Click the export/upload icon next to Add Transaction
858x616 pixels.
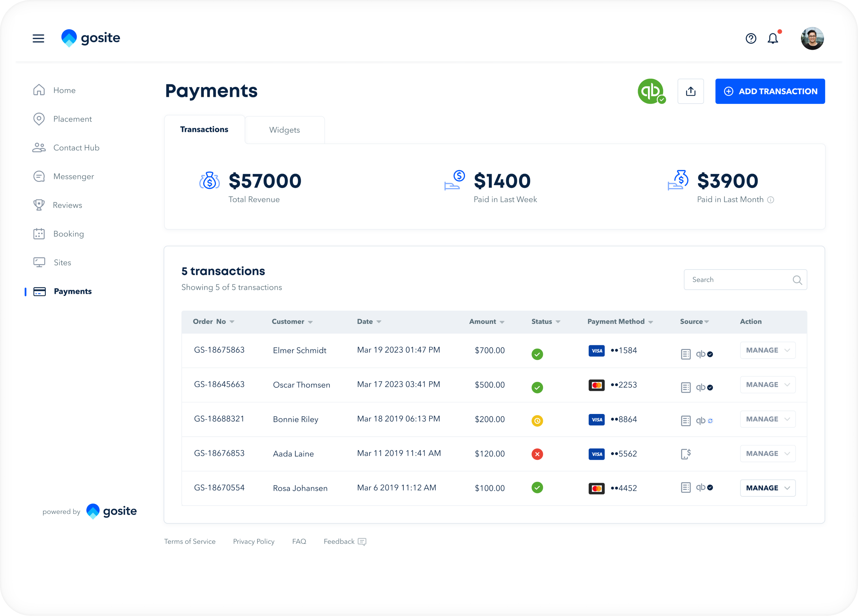pyautogui.click(x=690, y=91)
